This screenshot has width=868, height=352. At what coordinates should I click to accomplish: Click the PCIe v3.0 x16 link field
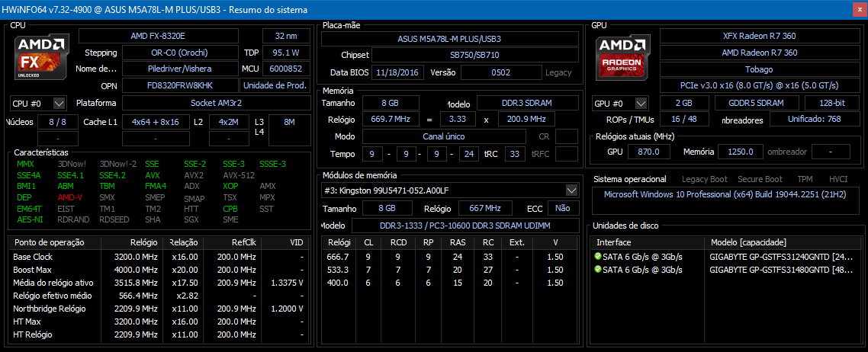point(760,85)
